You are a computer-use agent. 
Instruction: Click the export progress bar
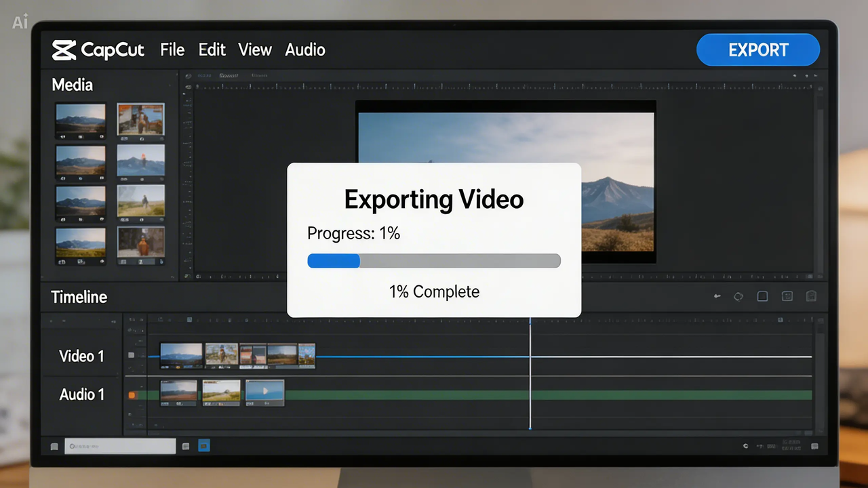(x=433, y=261)
